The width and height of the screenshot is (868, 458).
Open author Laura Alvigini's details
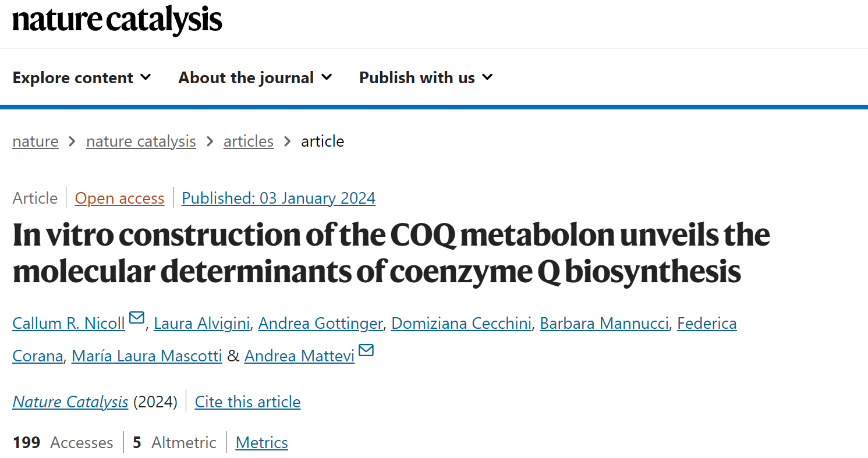pyautogui.click(x=202, y=323)
